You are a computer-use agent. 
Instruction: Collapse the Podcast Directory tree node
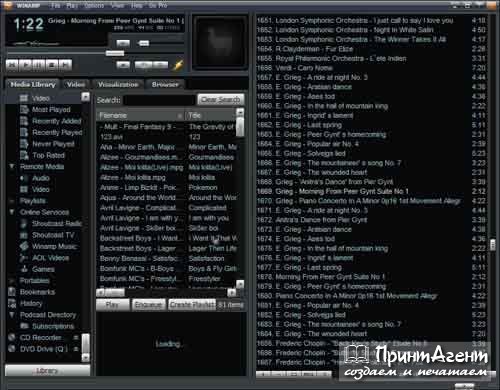(x=12, y=315)
